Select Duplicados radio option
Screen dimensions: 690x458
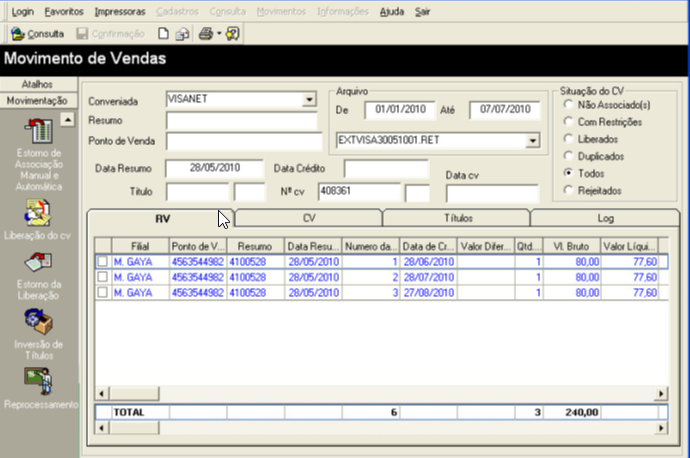pyautogui.click(x=568, y=156)
